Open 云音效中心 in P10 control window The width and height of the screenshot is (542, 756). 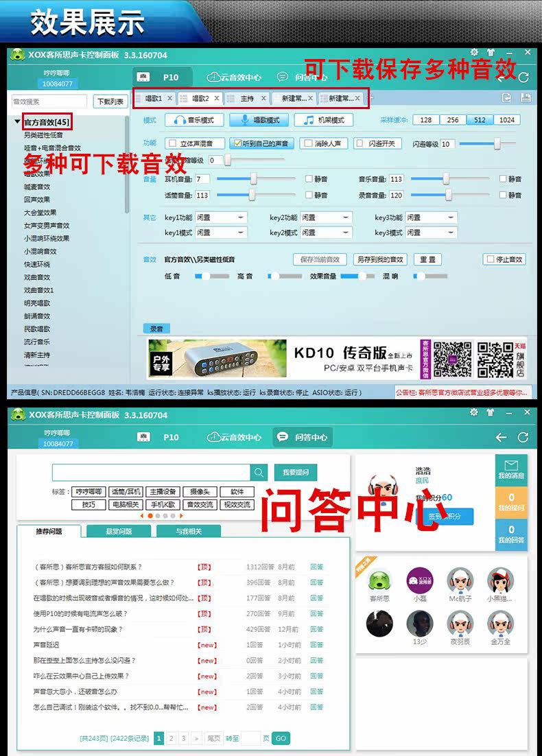pos(235,77)
